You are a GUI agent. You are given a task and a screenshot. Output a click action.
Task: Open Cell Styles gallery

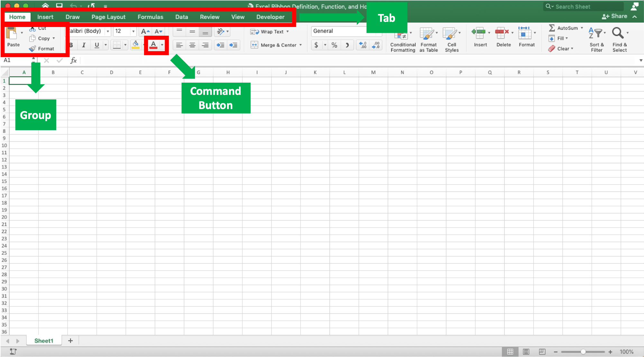(452, 40)
